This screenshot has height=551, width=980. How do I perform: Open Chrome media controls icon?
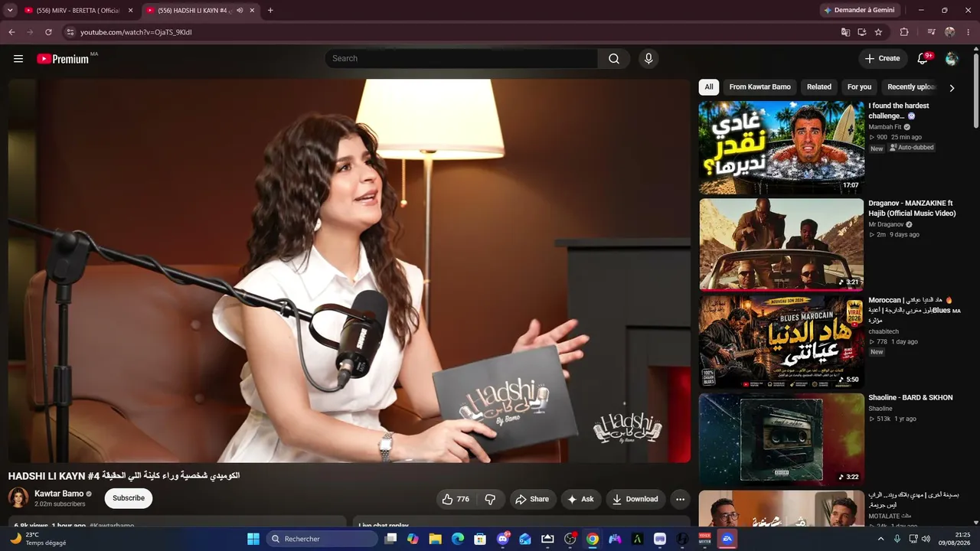(931, 32)
